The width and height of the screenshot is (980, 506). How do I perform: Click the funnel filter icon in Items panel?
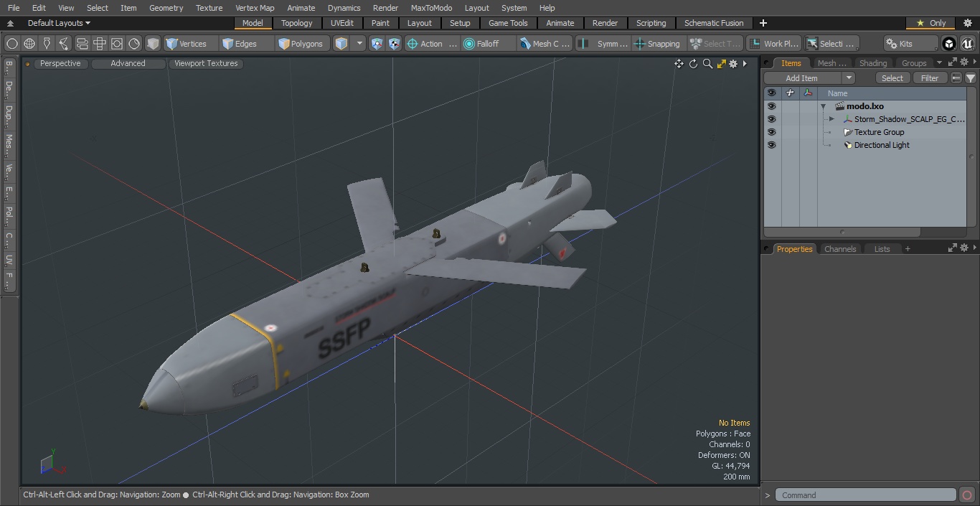(x=971, y=78)
